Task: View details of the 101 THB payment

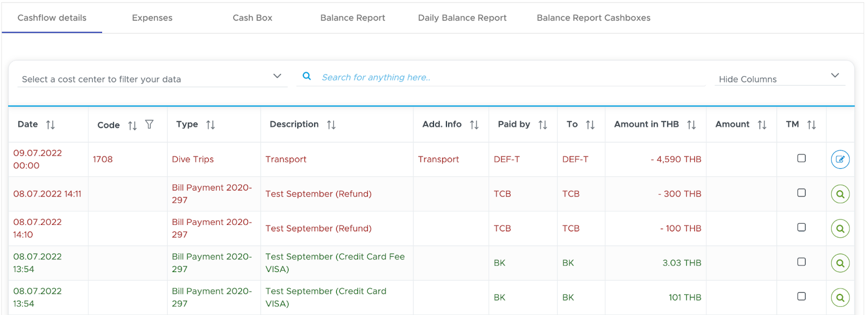Action: pyautogui.click(x=840, y=298)
